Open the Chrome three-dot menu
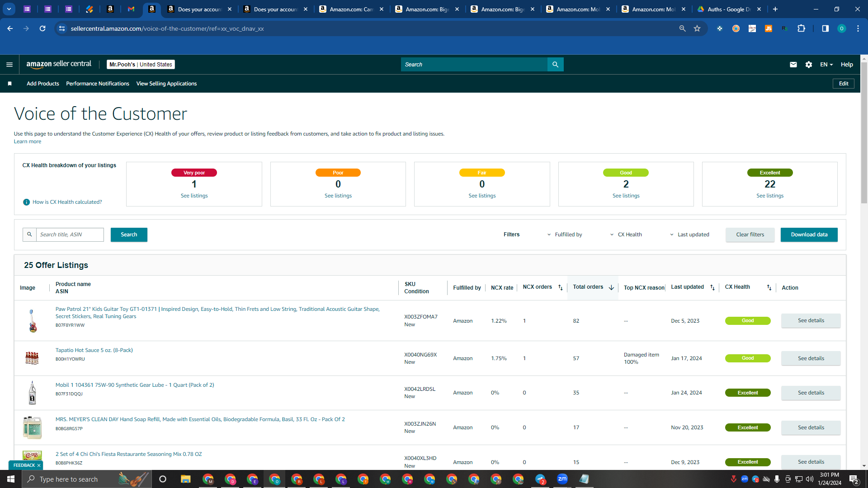The width and height of the screenshot is (868, 488). (858, 28)
